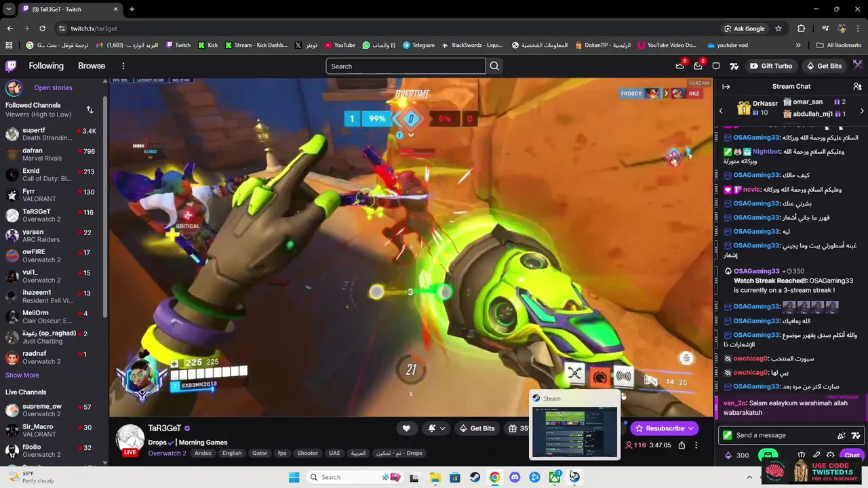Screen dimensions: 868x488
Task: Bookmark this page with star icon
Action: tap(778, 28)
